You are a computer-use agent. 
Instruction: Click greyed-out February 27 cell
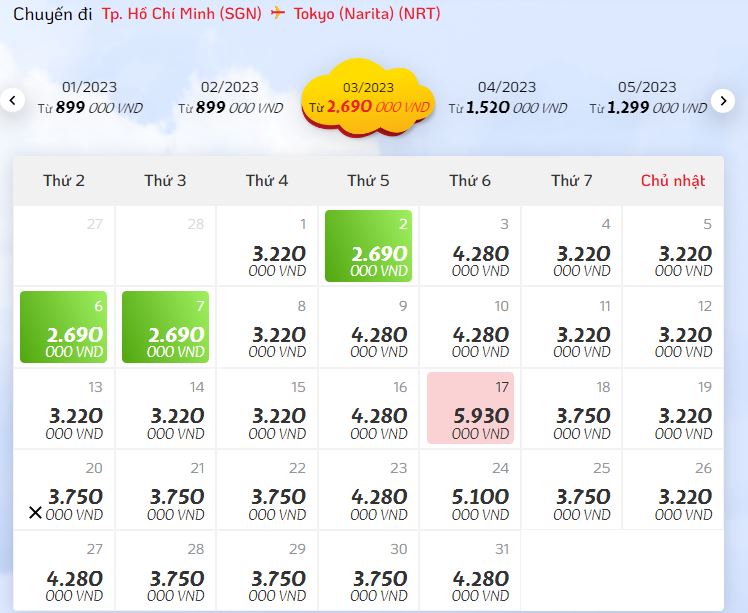[x=63, y=246]
